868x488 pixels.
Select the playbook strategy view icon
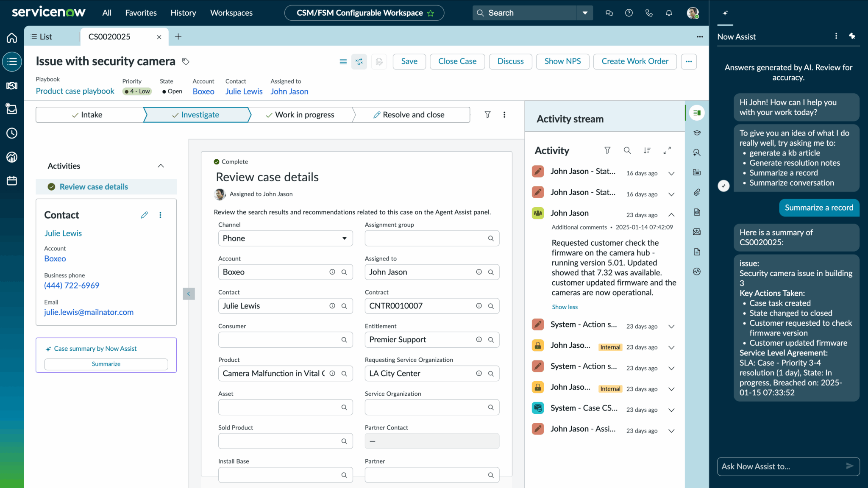coord(359,61)
